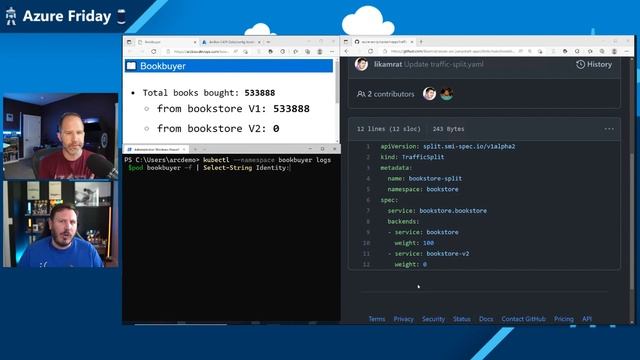The width and height of the screenshot is (640, 360).
Task: Open tab actions icon in GitHub browser window
Action: [346, 42]
